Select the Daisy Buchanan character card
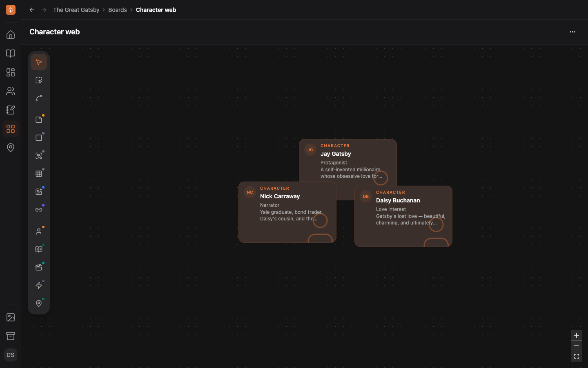Image resolution: width=588 pixels, height=368 pixels. click(x=403, y=216)
